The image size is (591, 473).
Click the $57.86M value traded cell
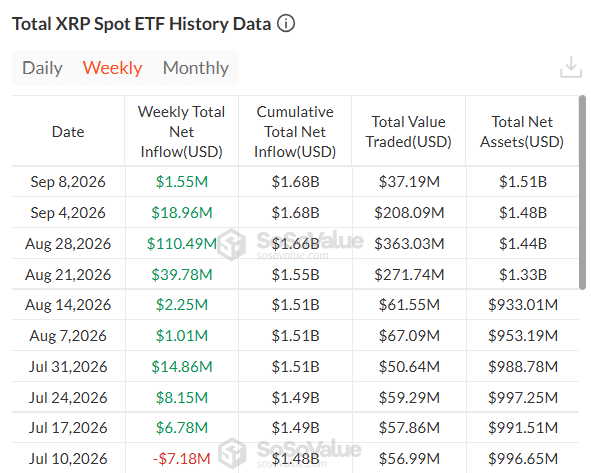[x=409, y=427]
